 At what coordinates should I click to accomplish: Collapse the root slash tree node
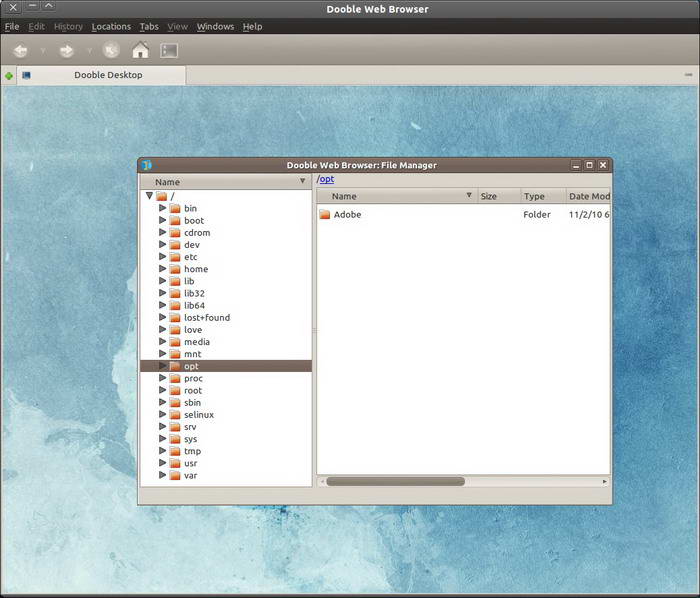click(150, 195)
